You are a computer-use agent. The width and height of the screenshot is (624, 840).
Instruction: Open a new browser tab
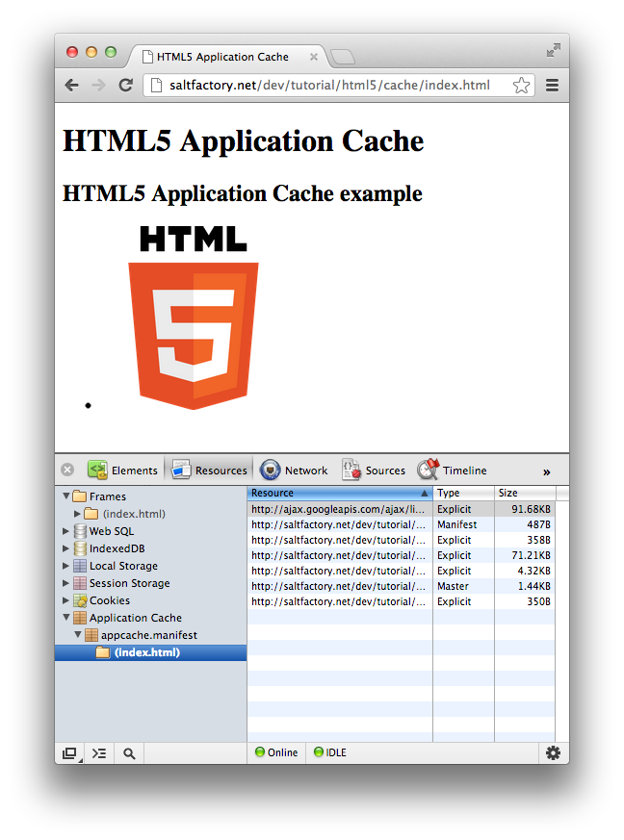point(343,56)
